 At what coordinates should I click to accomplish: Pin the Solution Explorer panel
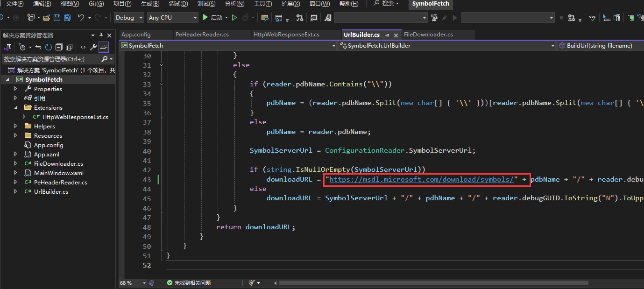[101, 35]
